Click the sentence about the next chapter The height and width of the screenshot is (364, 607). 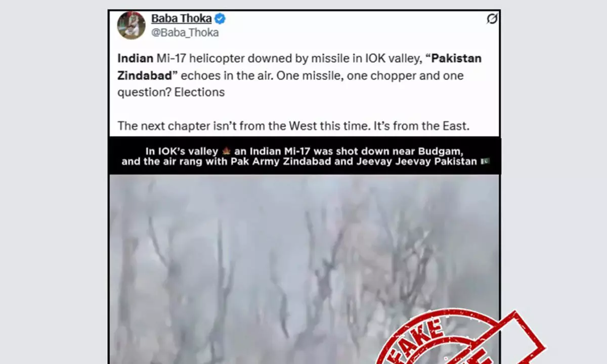[293, 126]
